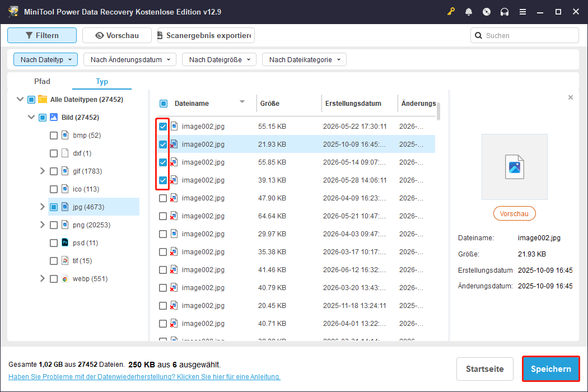This screenshot has width=588, height=392.
Task: Expand the webp (551) node
Action: (43, 279)
